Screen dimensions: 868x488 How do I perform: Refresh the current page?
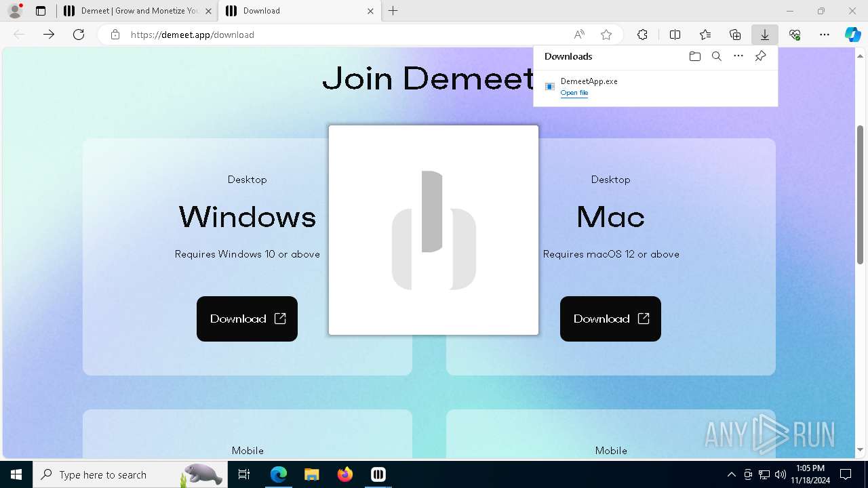79,35
